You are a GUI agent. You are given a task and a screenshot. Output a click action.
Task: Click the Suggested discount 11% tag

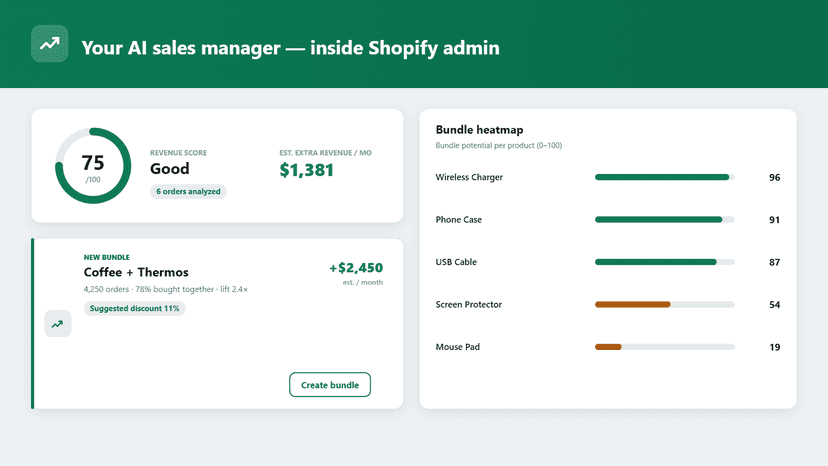point(135,308)
